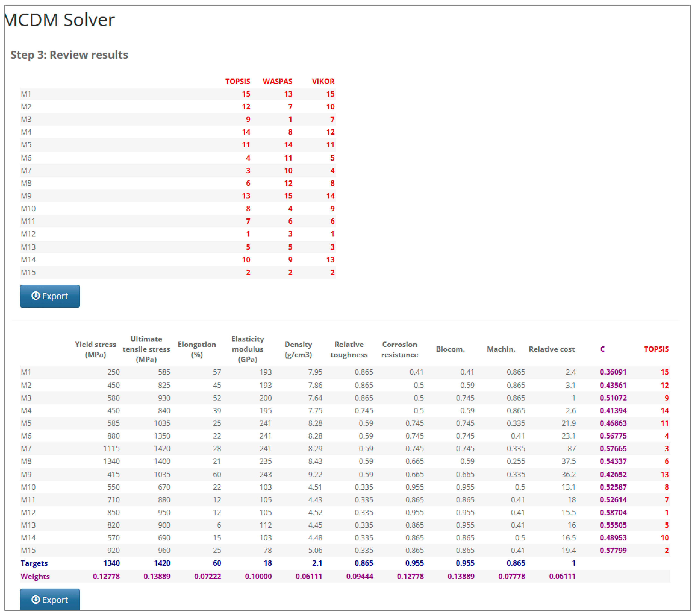Click the Export button under rankings table
The width and height of the screenshot is (696, 616).
[50, 296]
